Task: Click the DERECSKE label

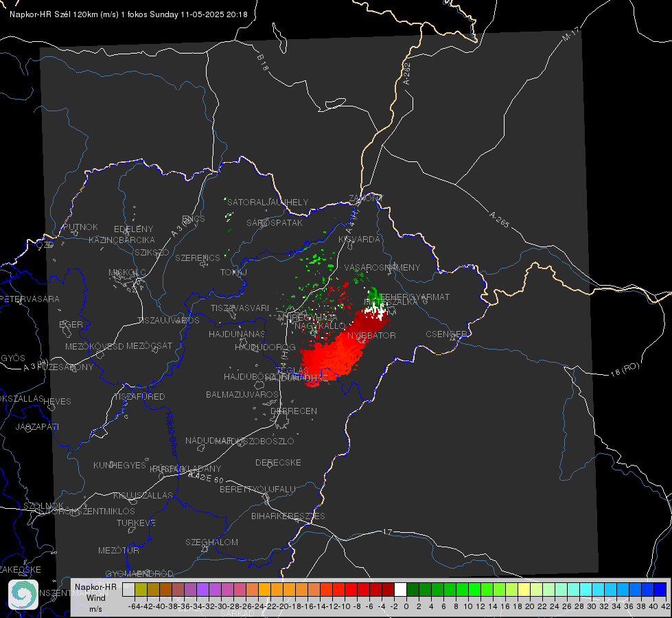Action: click(278, 462)
